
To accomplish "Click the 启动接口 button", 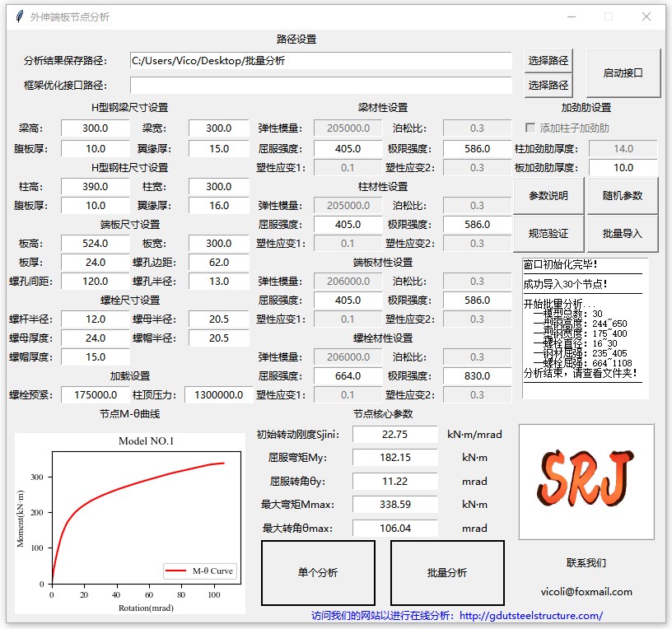I will pyautogui.click(x=623, y=72).
